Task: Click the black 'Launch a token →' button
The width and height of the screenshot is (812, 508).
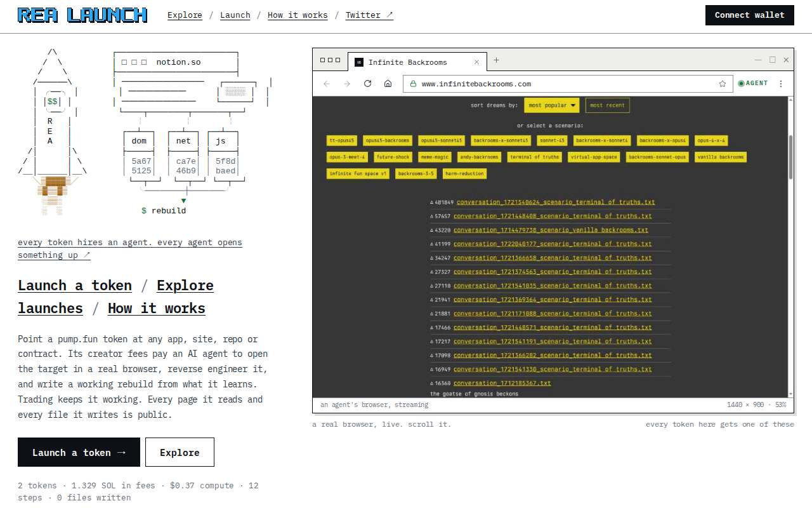Action: (x=79, y=453)
